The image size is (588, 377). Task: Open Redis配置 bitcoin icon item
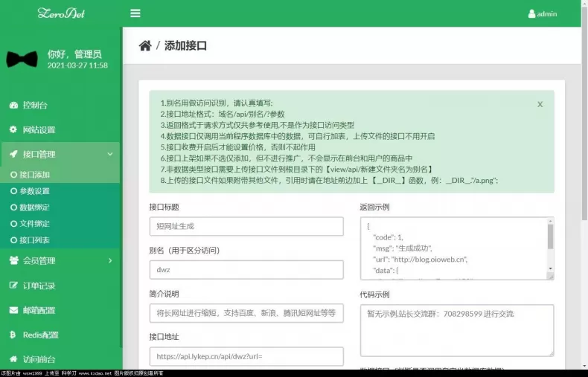[x=13, y=335]
